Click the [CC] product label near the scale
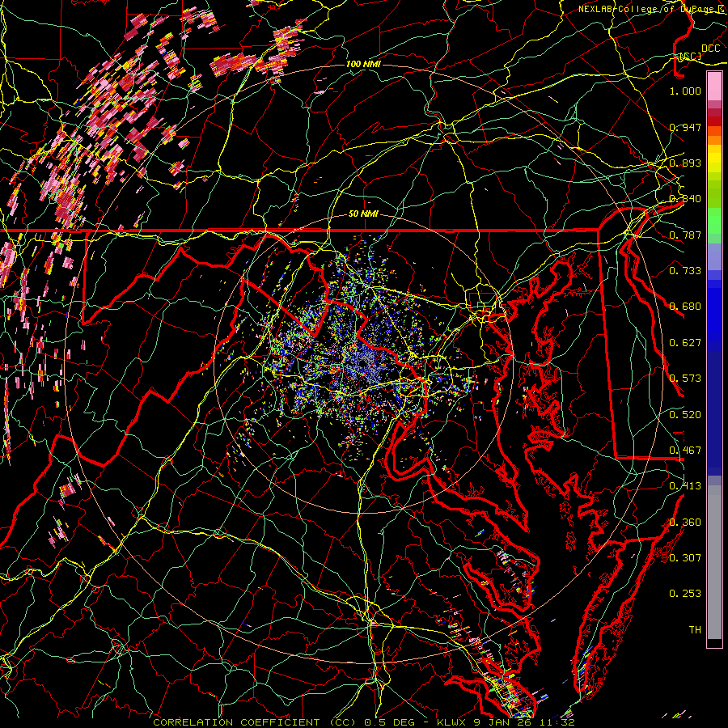The width and height of the screenshot is (728, 728). click(690, 56)
